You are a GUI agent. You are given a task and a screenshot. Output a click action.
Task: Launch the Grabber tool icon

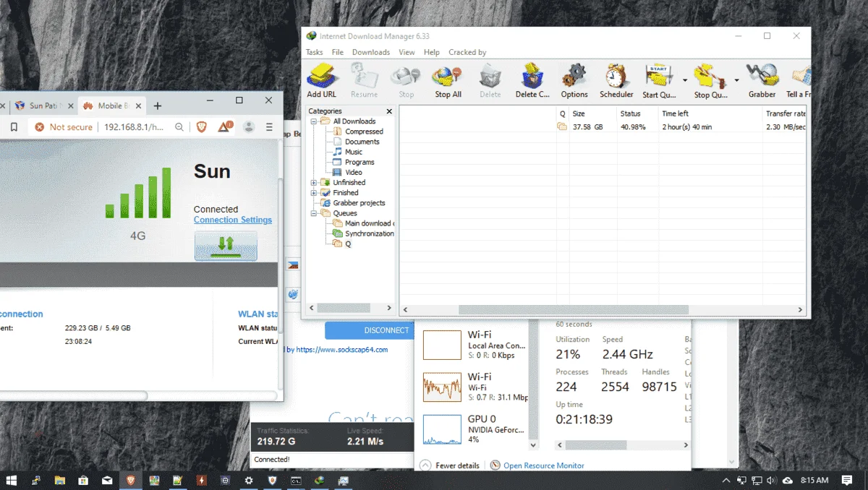pos(762,79)
